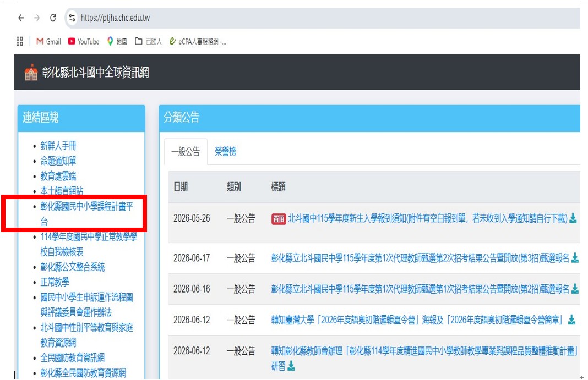Open the 轉知臺灣大學 2026年度語奧初階邏輯夏令營 announcement
Screen dimensions: 588x380
418,320
